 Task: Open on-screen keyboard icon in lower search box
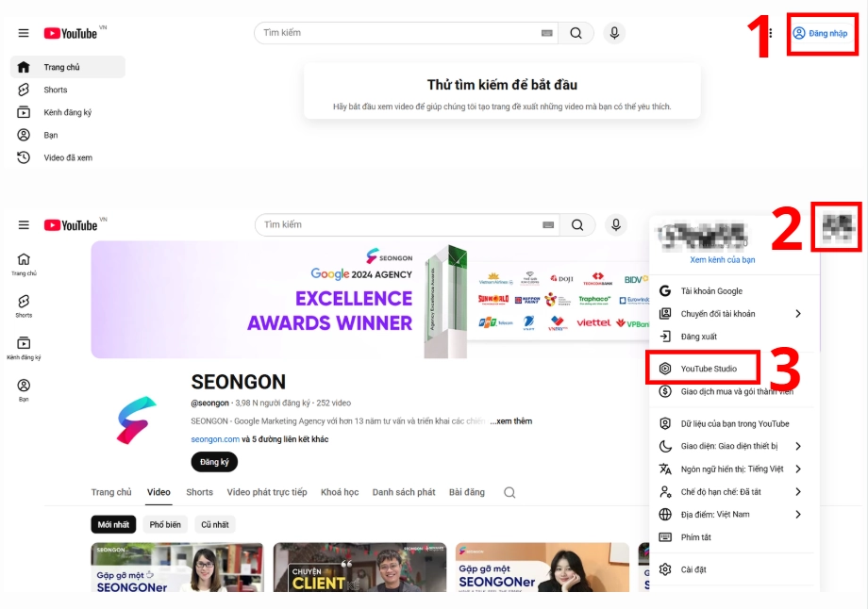pos(548,225)
